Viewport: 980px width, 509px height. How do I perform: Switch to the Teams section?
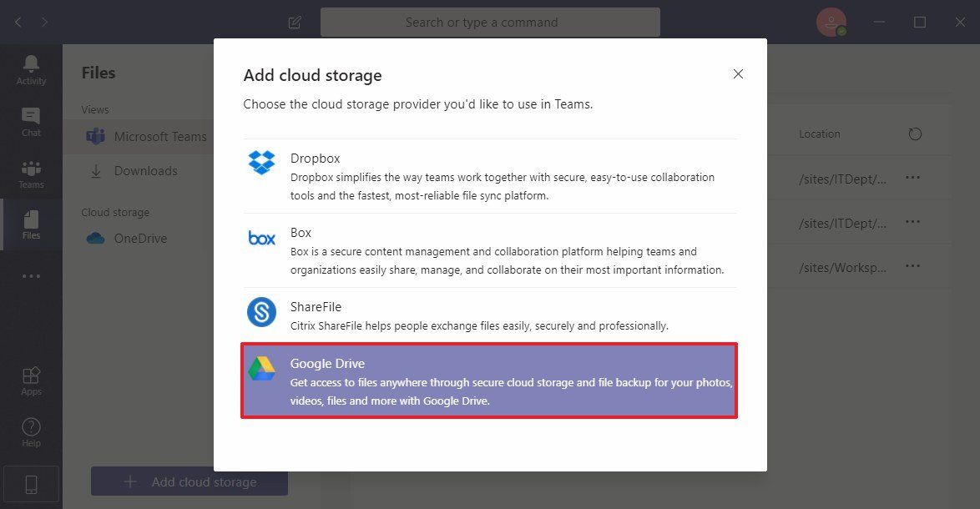pyautogui.click(x=31, y=173)
